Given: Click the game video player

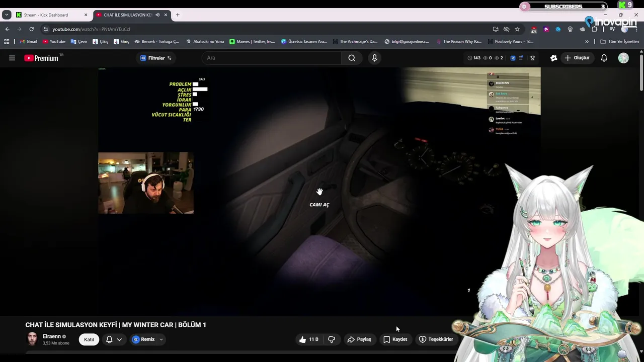Looking at the screenshot, I should [x=319, y=191].
